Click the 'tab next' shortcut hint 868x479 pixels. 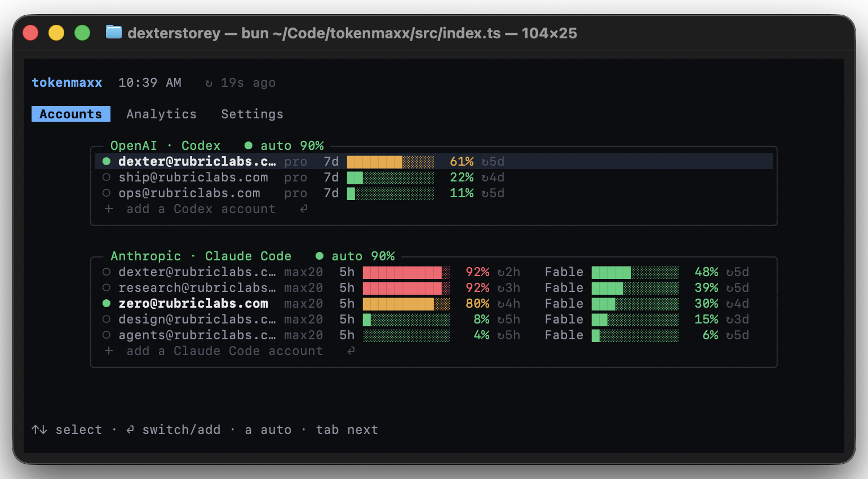point(347,430)
